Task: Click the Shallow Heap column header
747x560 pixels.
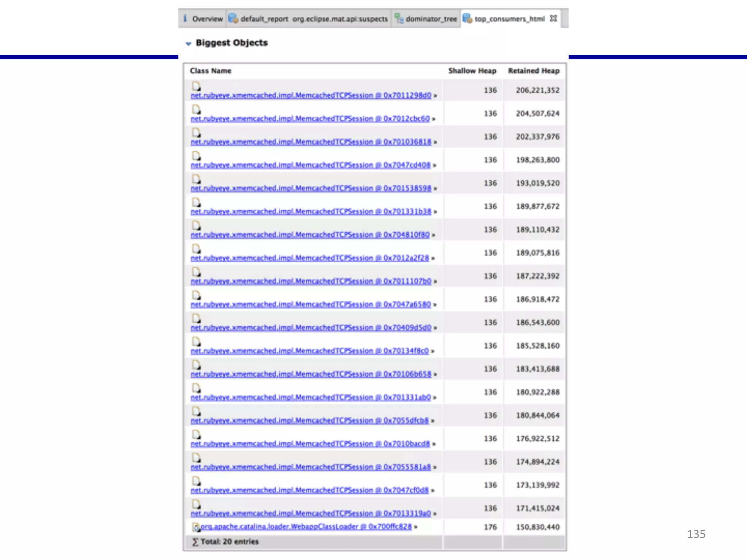Action: pyautogui.click(x=472, y=71)
